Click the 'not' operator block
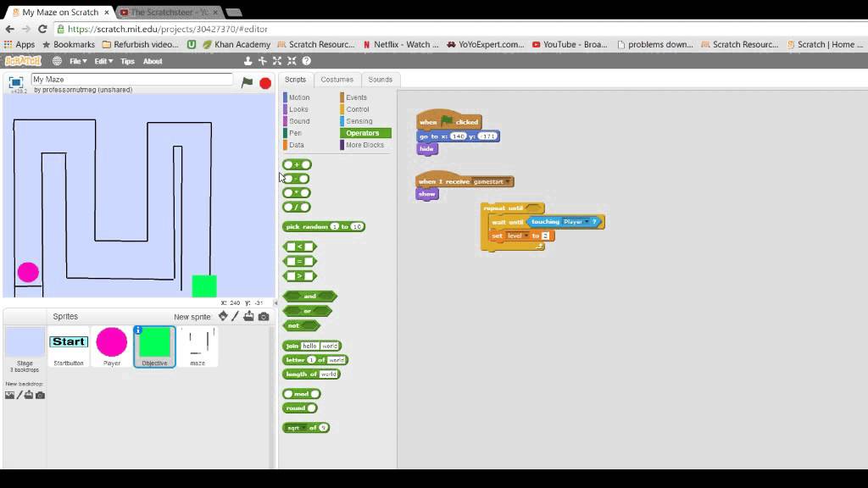Image resolution: width=868 pixels, height=488 pixels. (x=301, y=326)
